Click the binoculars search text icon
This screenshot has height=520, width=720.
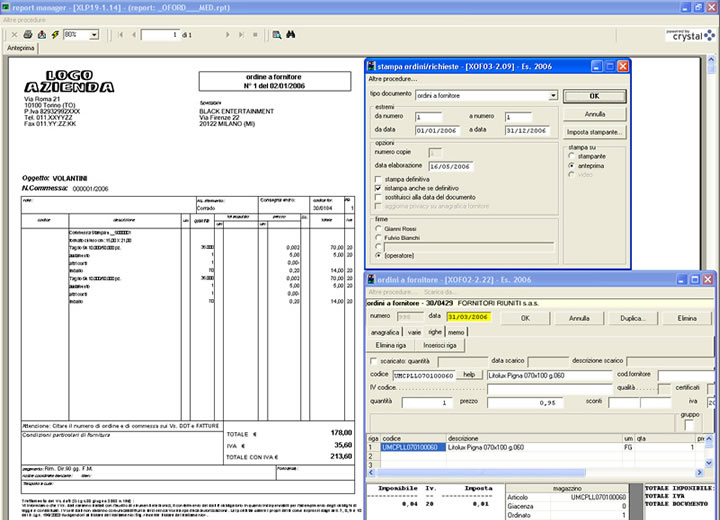pos(291,34)
